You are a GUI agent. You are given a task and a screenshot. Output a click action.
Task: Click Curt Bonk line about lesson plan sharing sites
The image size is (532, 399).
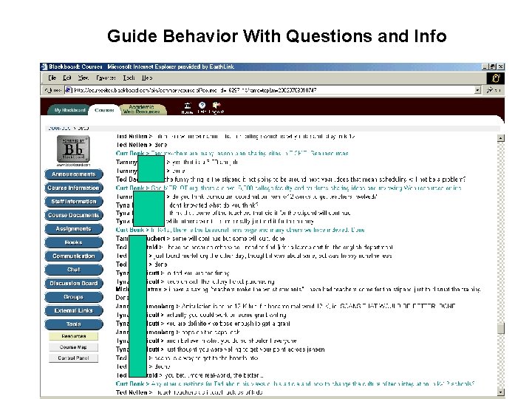click(232, 154)
